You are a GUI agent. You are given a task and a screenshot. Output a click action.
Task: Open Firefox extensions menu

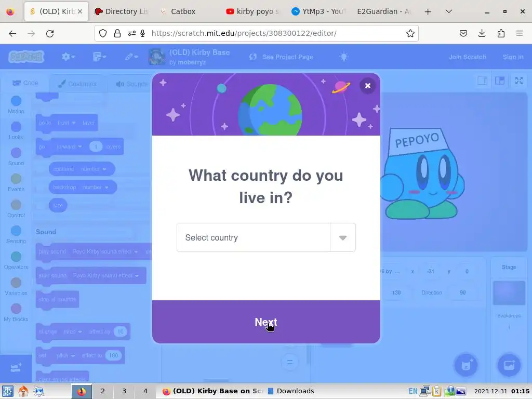(x=501, y=33)
